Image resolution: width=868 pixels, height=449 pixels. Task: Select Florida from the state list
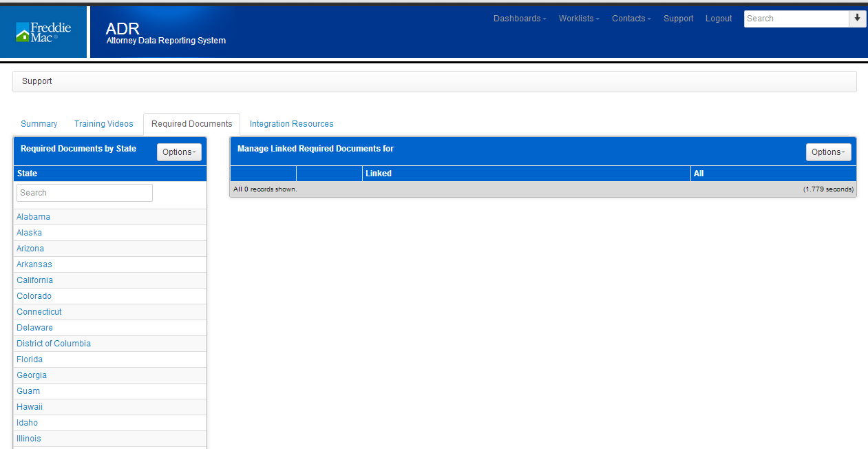pyautogui.click(x=30, y=359)
